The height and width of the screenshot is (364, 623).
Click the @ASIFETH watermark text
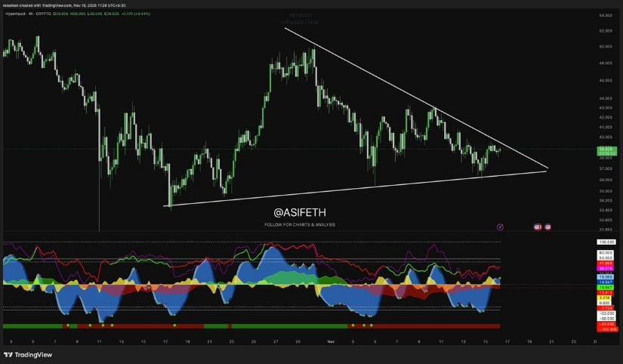[299, 214]
